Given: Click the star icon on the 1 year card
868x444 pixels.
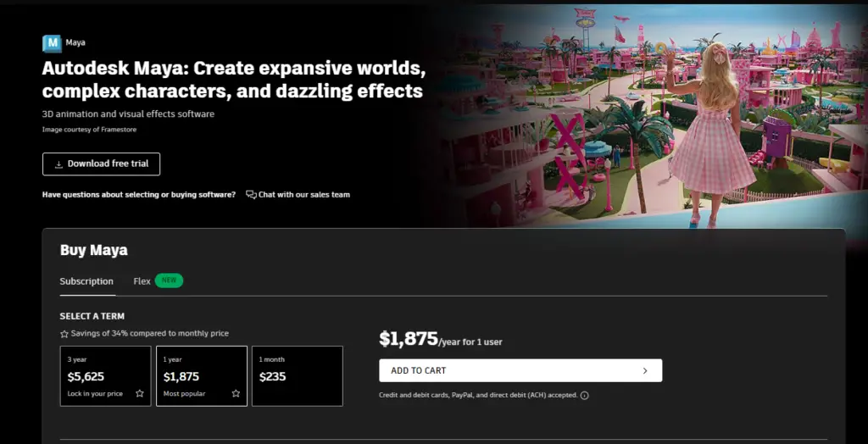Looking at the screenshot, I should [236, 394].
